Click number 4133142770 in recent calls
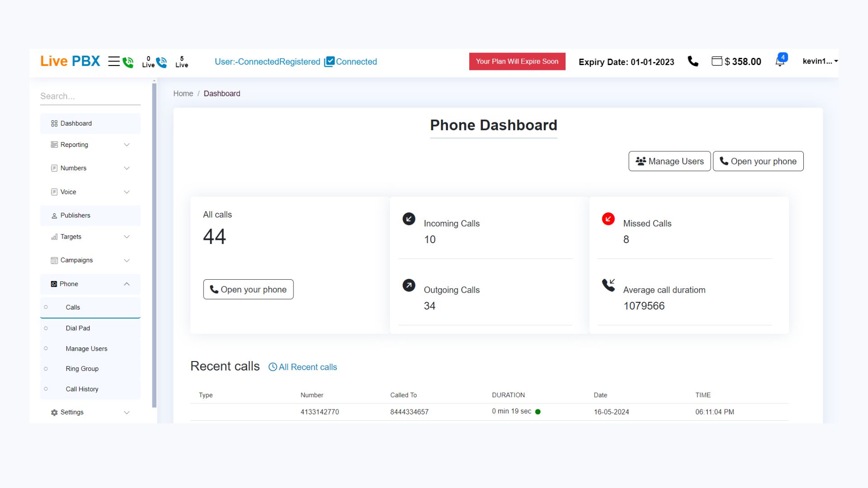 click(x=320, y=412)
